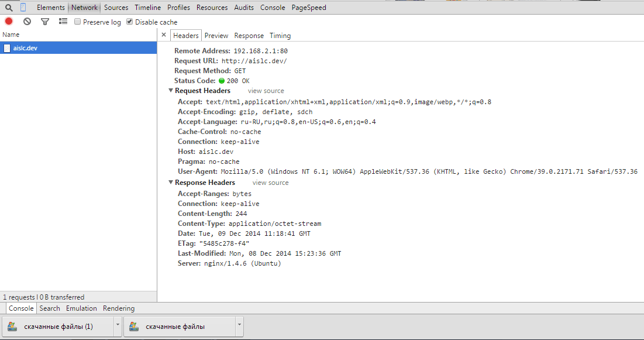
Task: Click the 1 requests | 0 B transferred status
Action: coord(43,297)
